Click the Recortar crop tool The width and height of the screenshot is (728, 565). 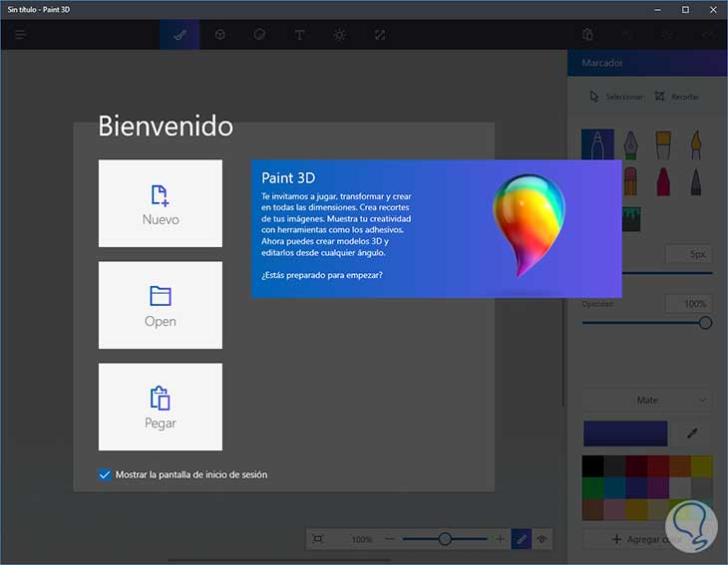tap(676, 97)
